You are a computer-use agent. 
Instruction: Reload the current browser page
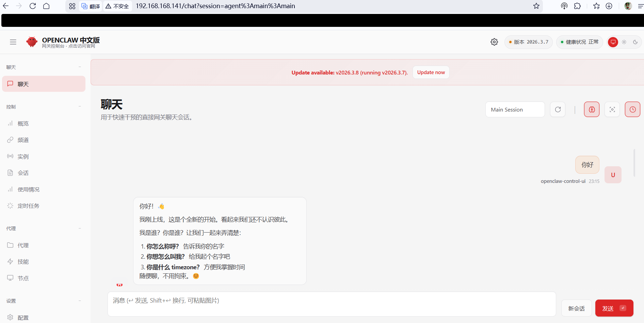[x=33, y=6]
